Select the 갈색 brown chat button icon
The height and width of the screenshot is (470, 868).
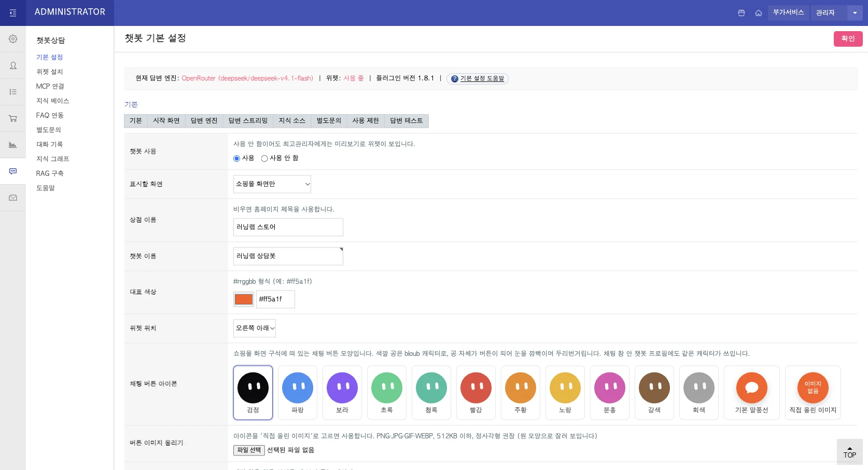coord(654,393)
